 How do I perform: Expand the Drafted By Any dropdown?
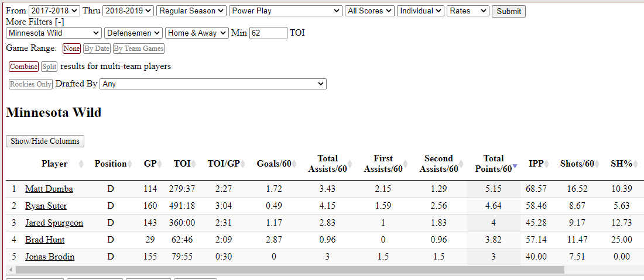213,84
